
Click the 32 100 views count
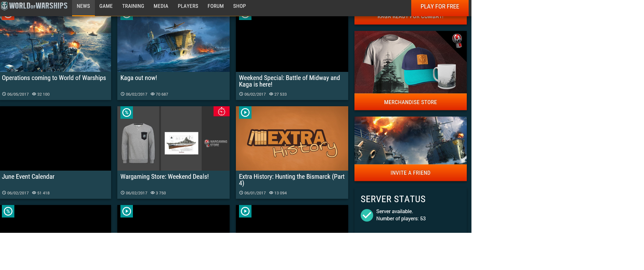43,94
